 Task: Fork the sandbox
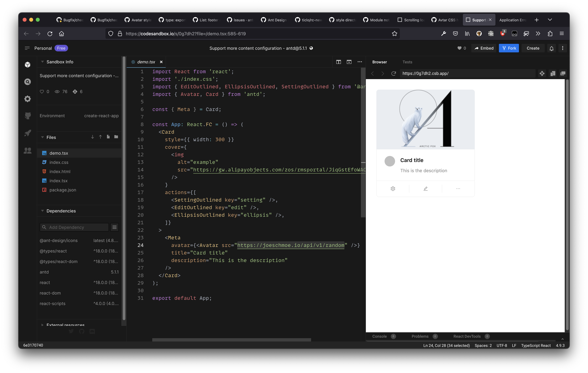point(509,48)
